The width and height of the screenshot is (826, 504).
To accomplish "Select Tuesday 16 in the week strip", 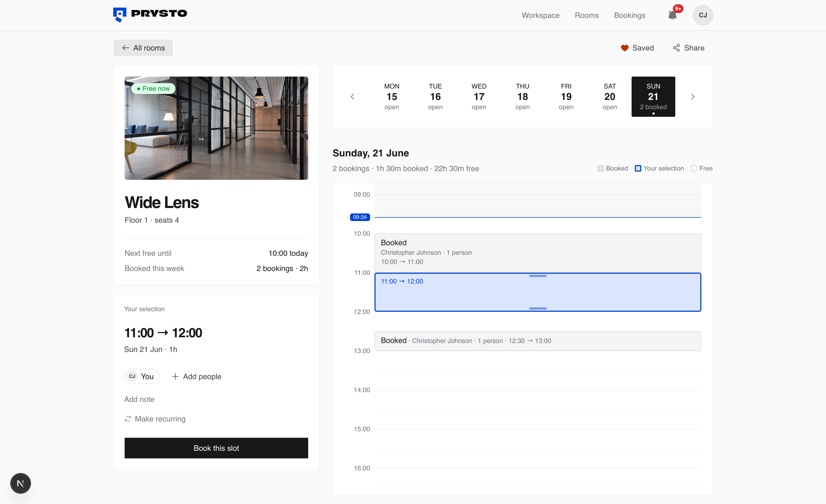I will click(x=435, y=97).
